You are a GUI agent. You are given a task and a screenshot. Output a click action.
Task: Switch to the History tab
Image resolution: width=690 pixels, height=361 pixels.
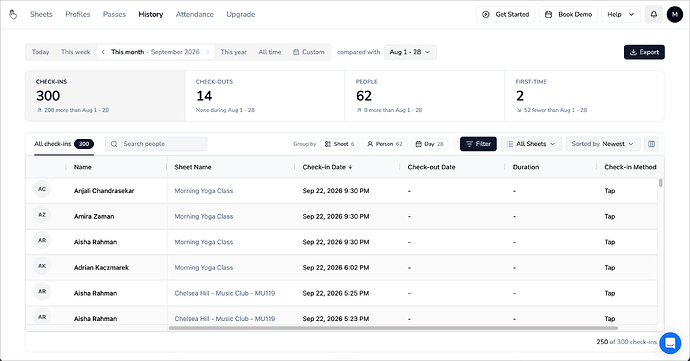pos(151,15)
